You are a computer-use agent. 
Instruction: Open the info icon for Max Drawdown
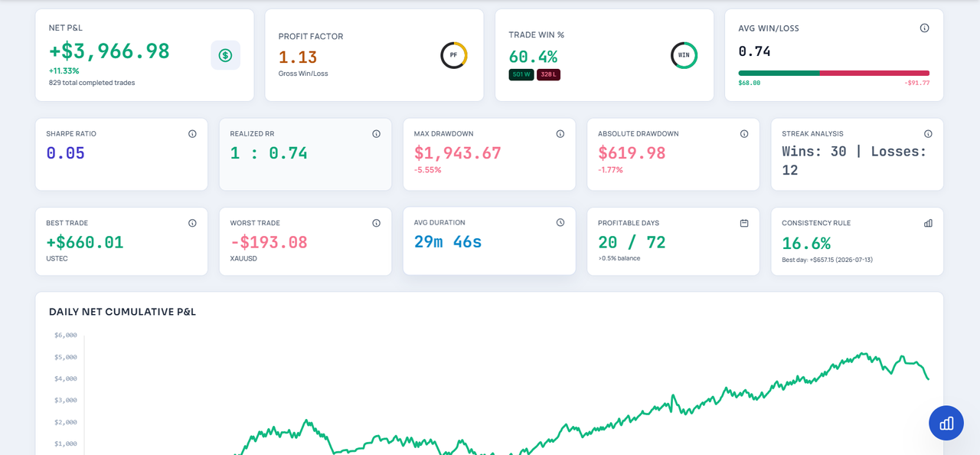coord(560,133)
